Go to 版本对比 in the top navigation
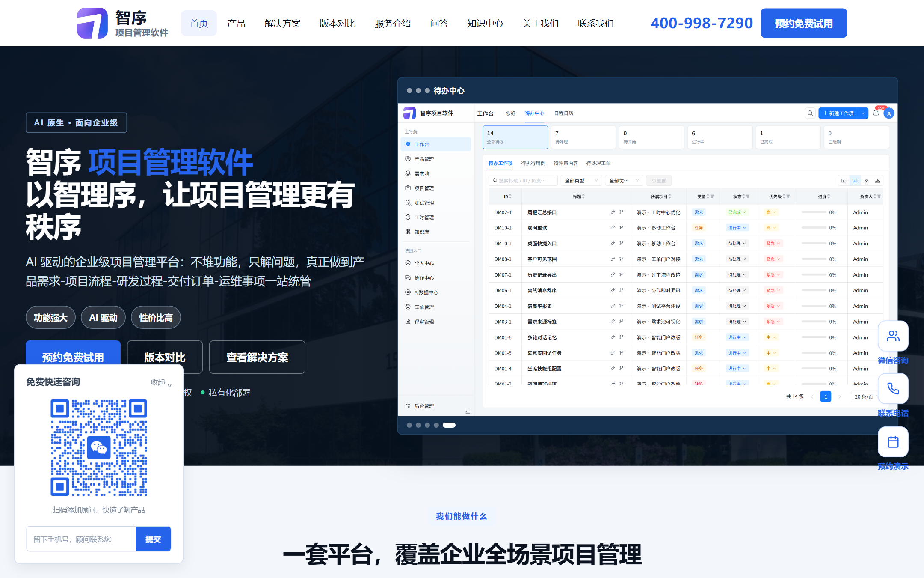924x578 pixels. 338,23
